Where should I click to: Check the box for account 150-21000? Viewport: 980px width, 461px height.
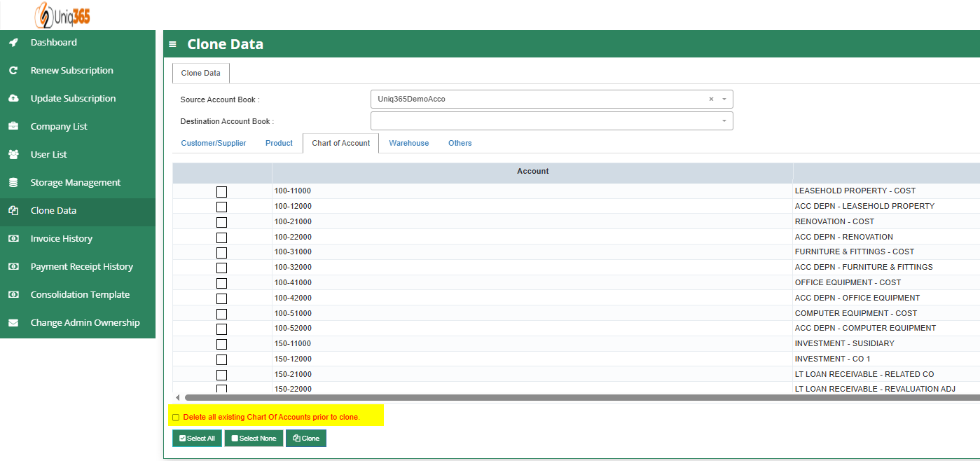222,375
